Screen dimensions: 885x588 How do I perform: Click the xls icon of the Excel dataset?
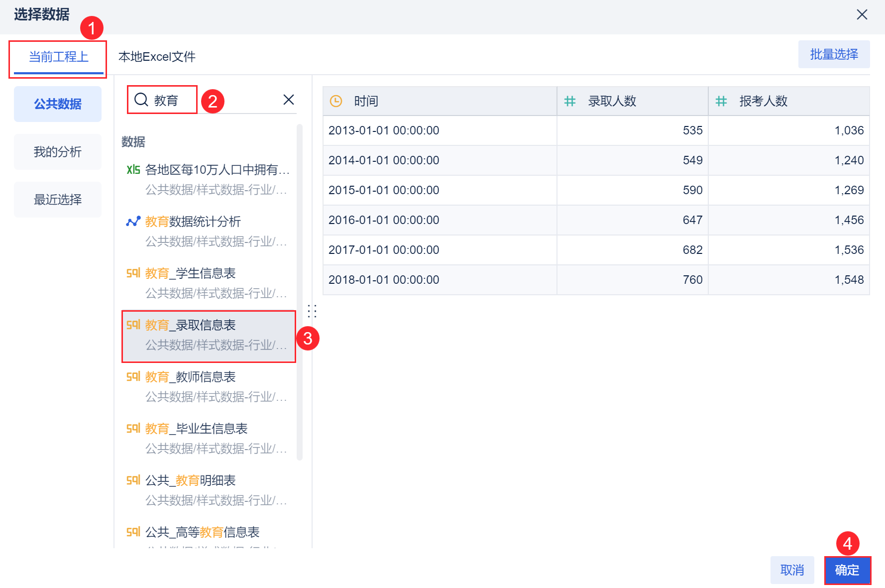[133, 170]
